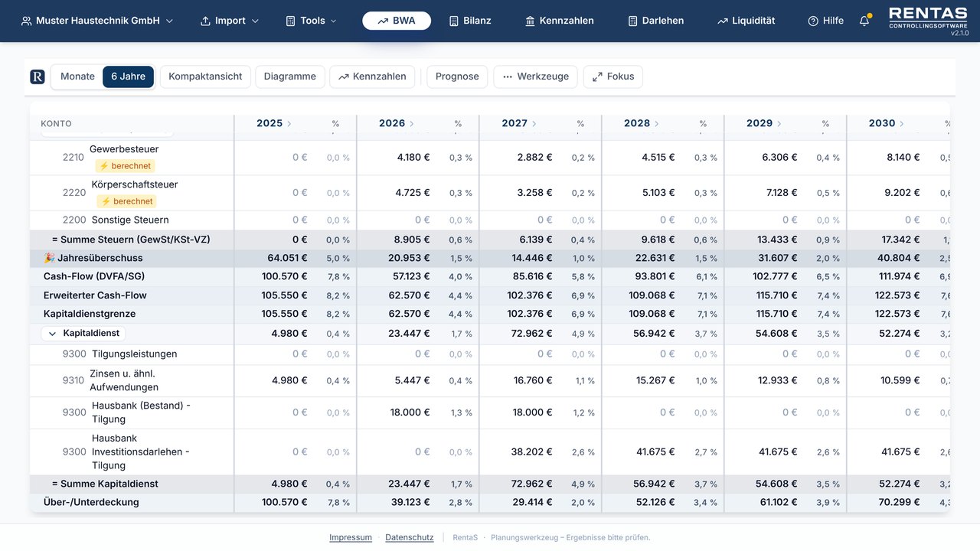
Task: Expand year 2027 column chevron
Action: [534, 123]
